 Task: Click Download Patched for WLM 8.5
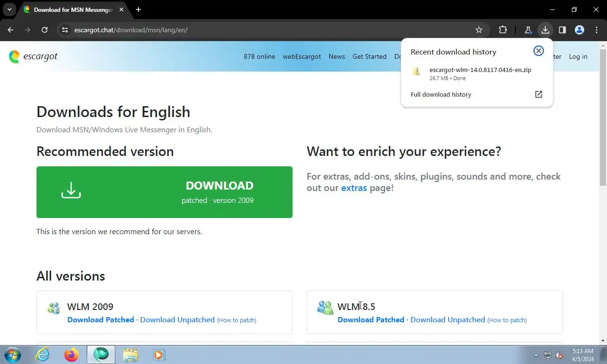[x=371, y=320]
